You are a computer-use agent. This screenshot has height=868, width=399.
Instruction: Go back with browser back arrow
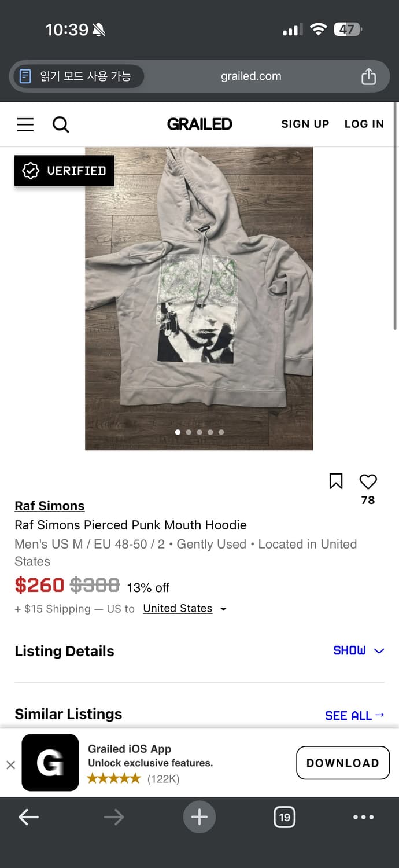tap(28, 817)
